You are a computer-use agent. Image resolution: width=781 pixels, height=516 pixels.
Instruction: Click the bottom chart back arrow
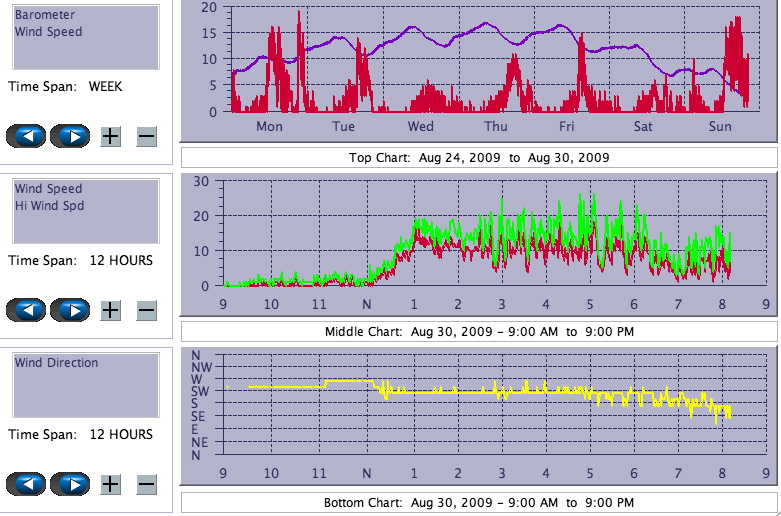coord(26,484)
